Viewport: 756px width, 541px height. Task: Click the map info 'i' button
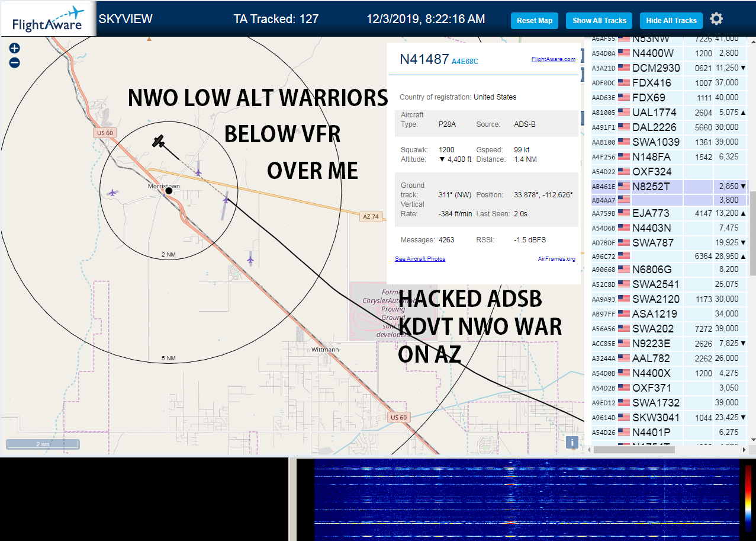tap(572, 441)
